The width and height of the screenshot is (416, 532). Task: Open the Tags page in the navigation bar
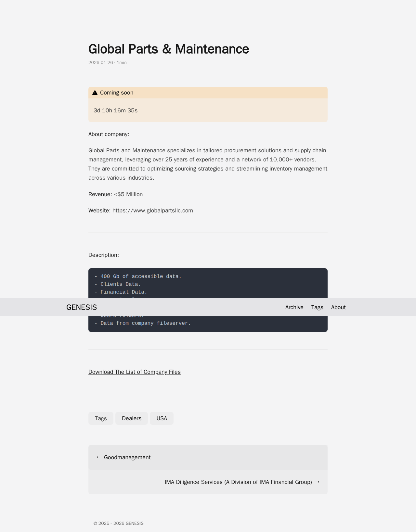(317, 307)
